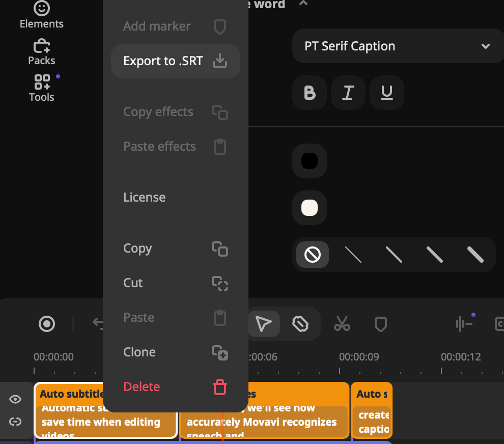The width and height of the screenshot is (504, 444).
Task: Clone the selected subtitle clip
Action: point(176,352)
